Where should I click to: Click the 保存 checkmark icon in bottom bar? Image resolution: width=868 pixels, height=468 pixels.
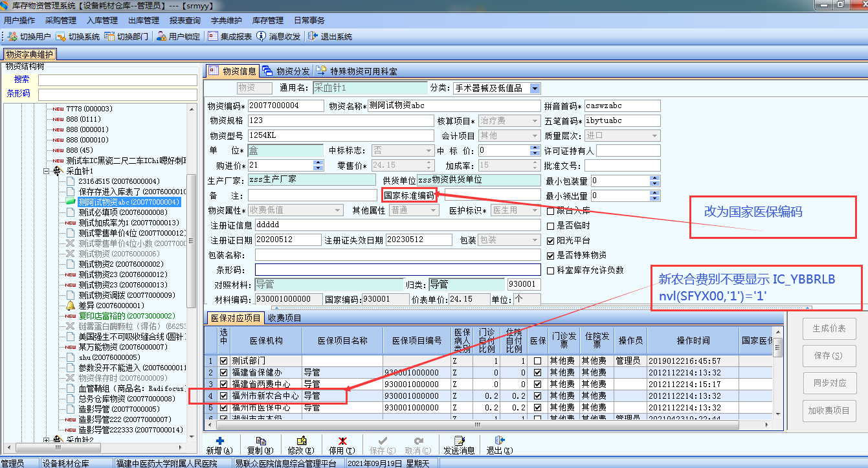point(382,441)
